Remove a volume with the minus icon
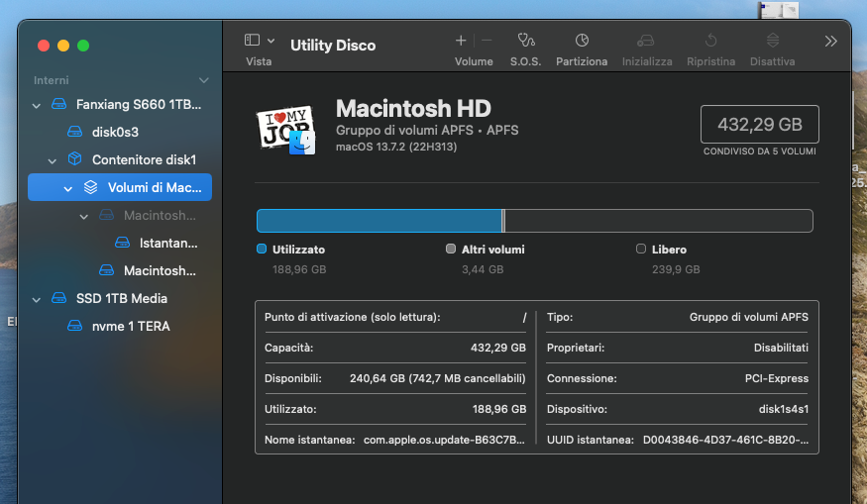The height and width of the screenshot is (504, 867). 487,41
